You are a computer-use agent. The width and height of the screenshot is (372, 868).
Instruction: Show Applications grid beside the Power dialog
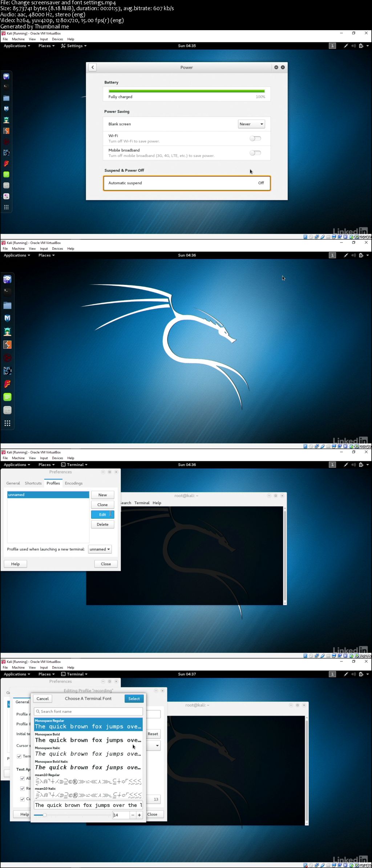coord(6,207)
